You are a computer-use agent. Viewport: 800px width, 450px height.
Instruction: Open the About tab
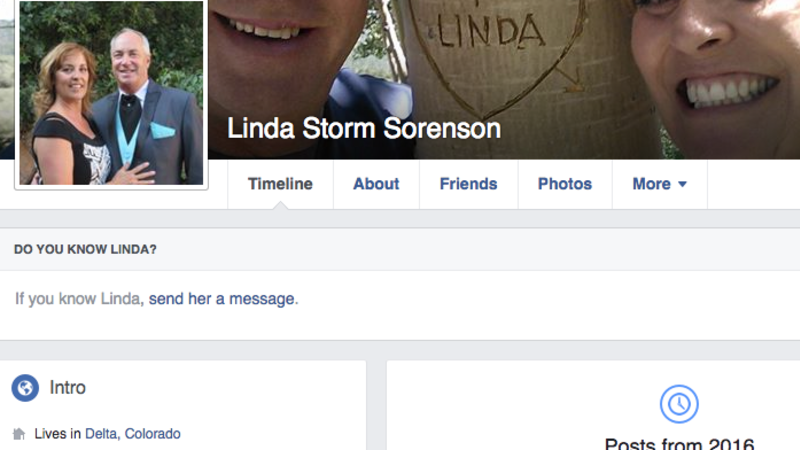point(377,184)
